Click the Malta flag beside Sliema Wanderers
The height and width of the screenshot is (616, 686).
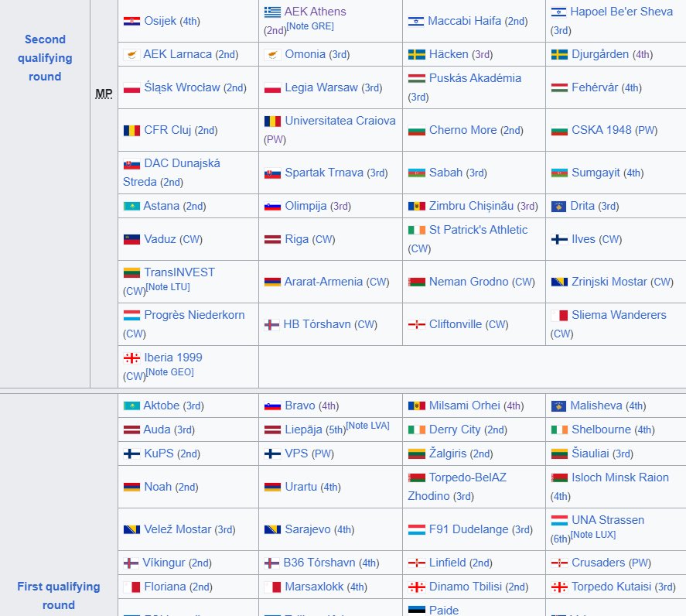(x=559, y=315)
